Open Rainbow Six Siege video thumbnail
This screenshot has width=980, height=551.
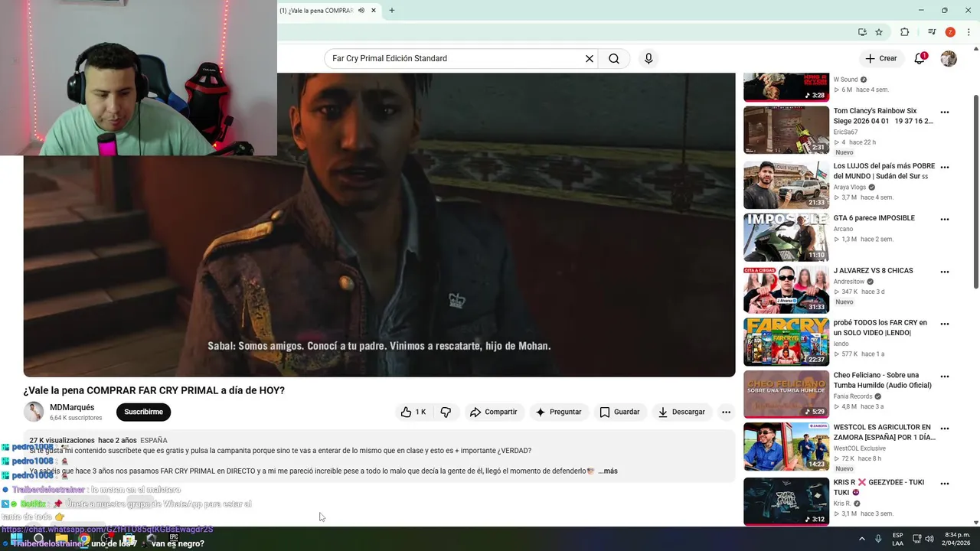[x=786, y=130]
